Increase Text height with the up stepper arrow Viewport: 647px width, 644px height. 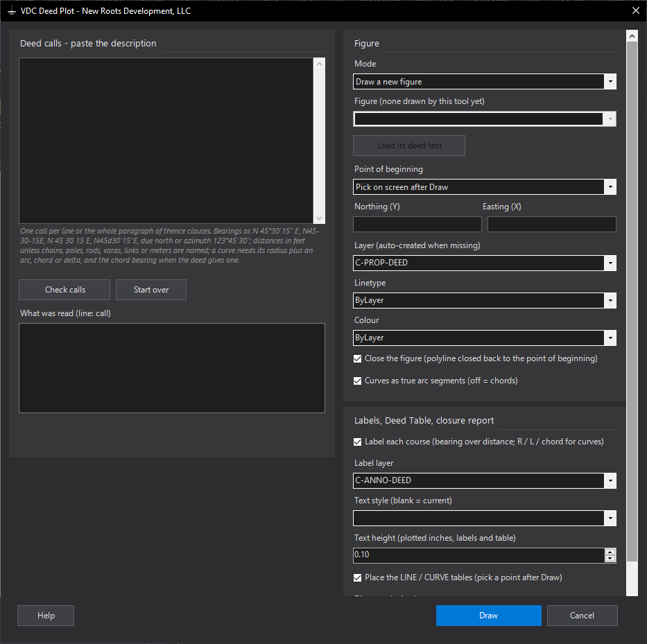click(x=610, y=552)
